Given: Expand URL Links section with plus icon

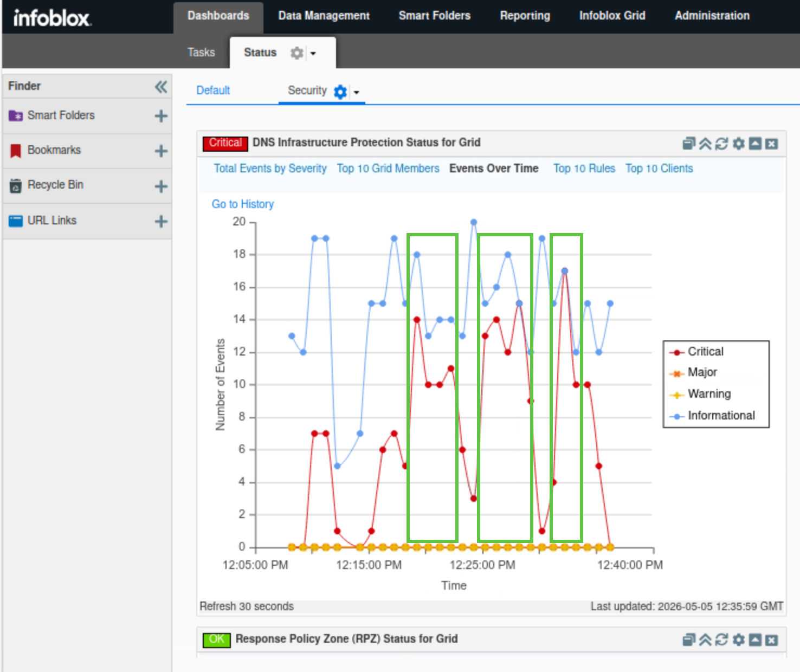Looking at the screenshot, I should pos(161,221).
